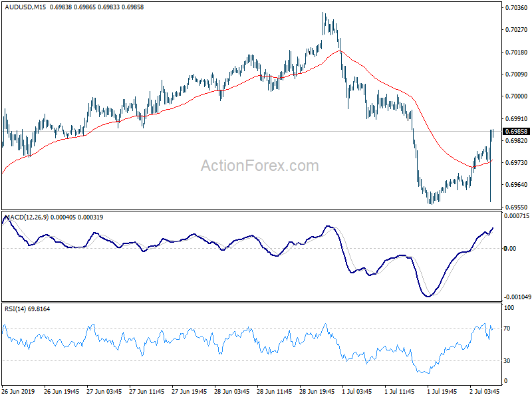Click the RSI scale level 70
This screenshot has height=399, width=532.
[507, 329]
